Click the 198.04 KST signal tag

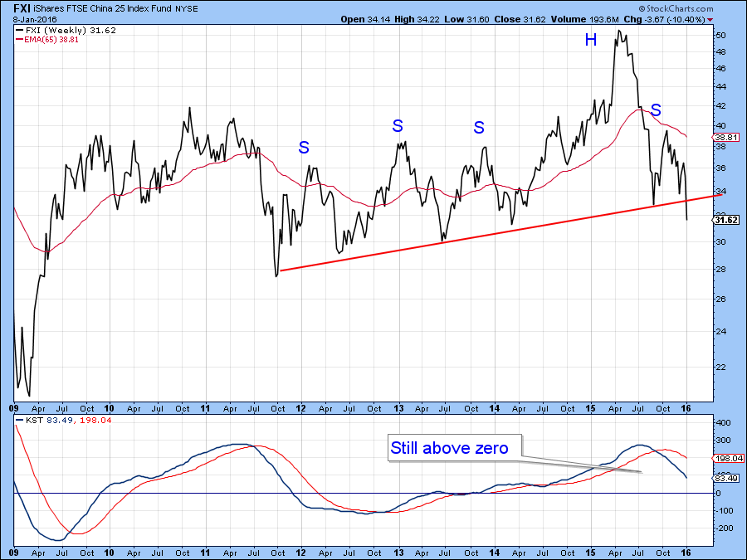(729, 458)
